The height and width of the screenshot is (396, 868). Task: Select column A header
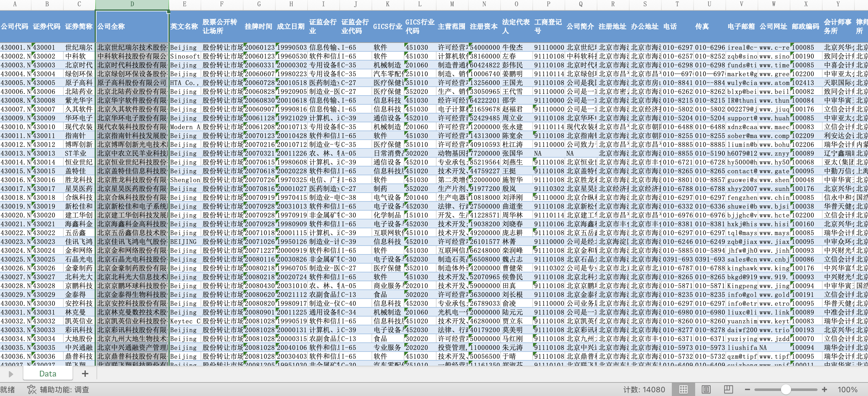[x=15, y=4]
